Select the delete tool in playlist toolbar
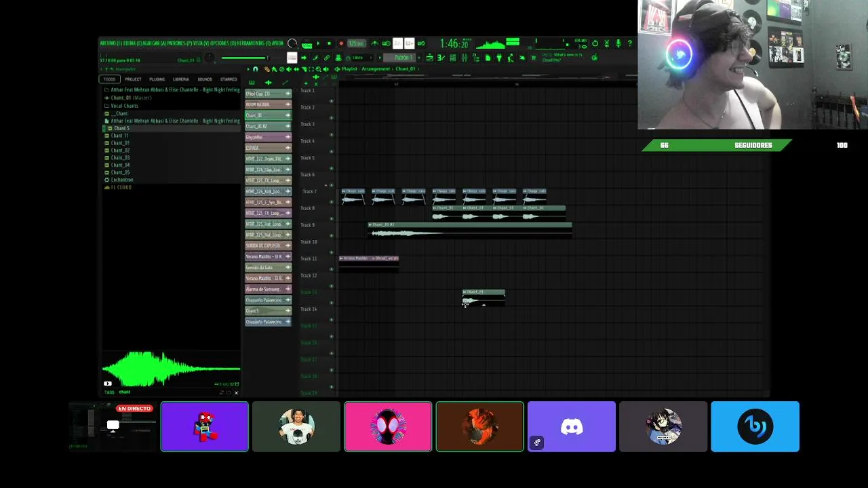 282,69
